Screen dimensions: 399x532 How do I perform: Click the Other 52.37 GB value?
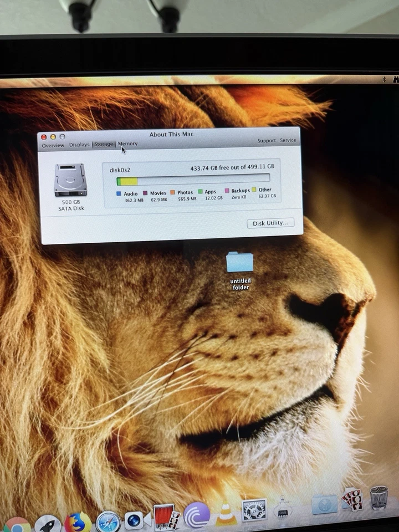coord(267,196)
